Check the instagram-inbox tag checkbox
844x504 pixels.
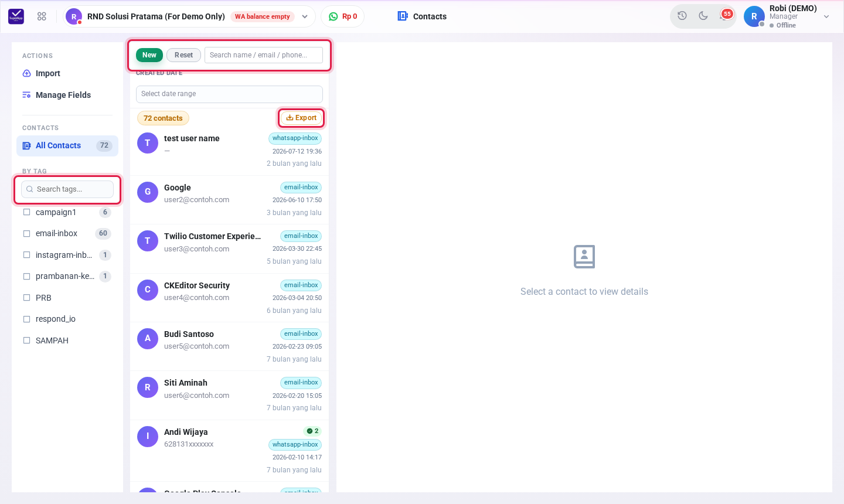point(26,255)
